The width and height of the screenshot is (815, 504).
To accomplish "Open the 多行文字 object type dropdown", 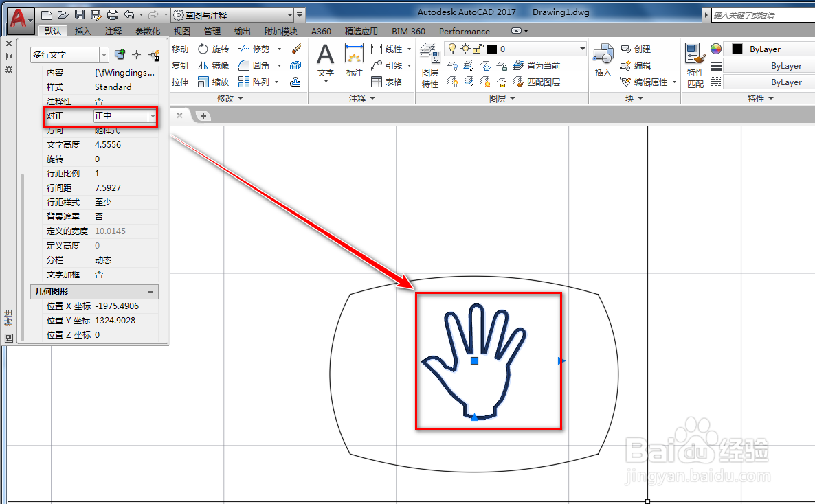I will point(104,54).
